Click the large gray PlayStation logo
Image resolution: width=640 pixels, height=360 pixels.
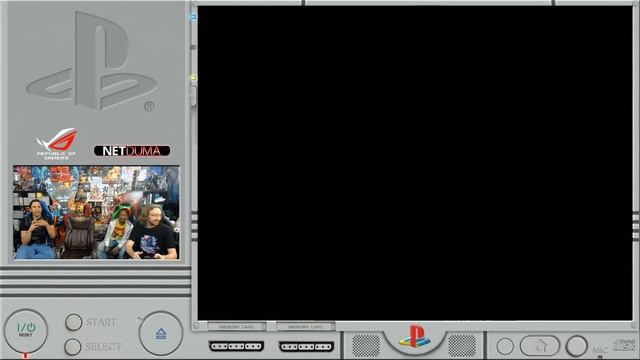92,61
